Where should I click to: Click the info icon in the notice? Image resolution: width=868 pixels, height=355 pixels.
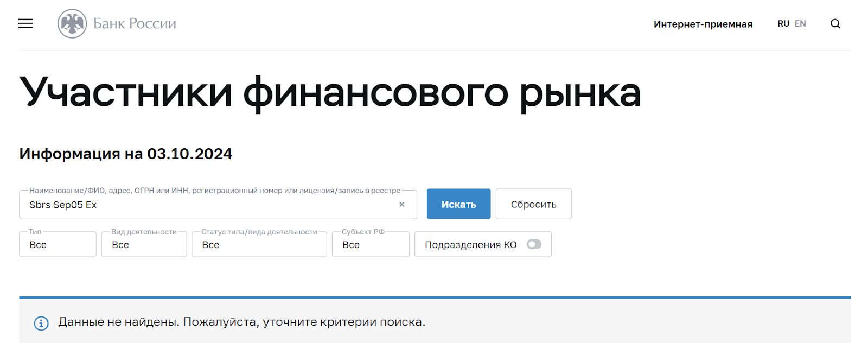pyautogui.click(x=41, y=323)
